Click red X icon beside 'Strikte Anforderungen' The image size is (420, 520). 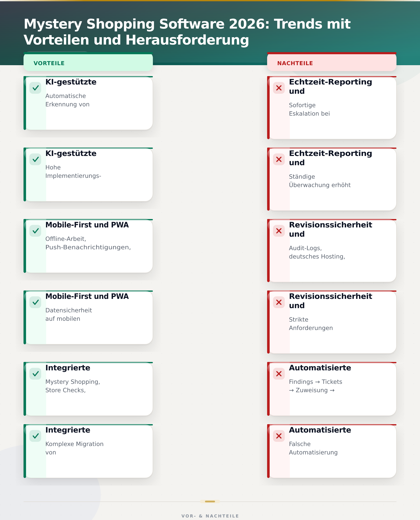tap(279, 302)
